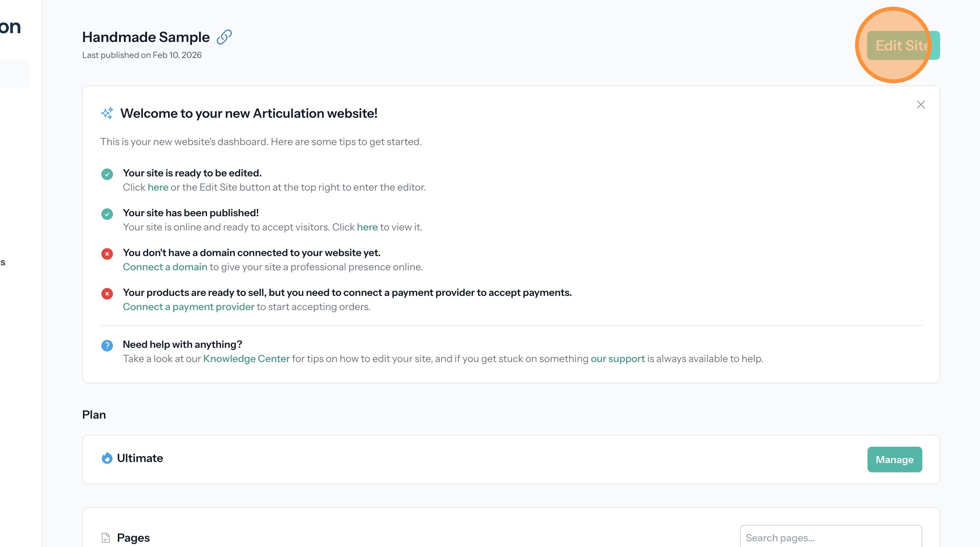Focus the Search pages input field

click(830, 537)
